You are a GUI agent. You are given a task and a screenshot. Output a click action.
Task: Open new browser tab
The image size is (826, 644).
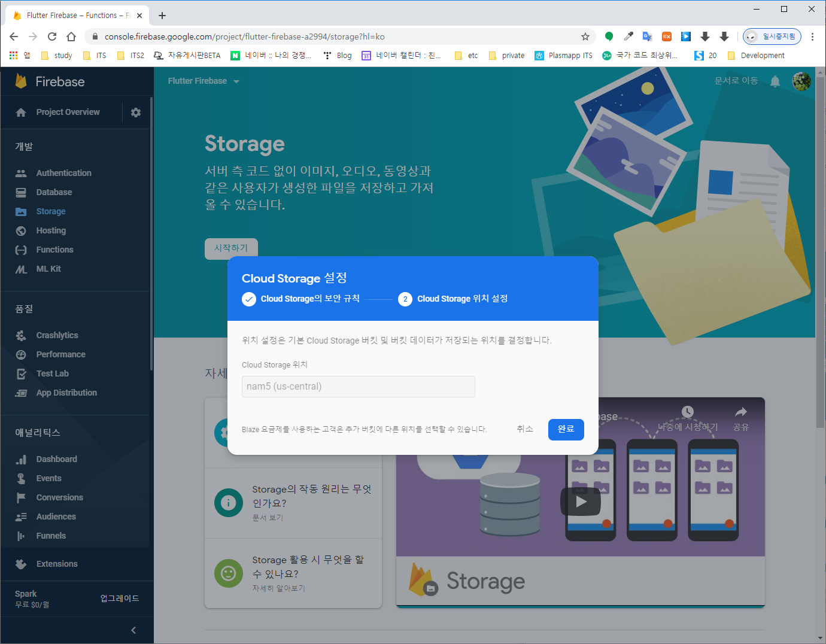coord(162,16)
